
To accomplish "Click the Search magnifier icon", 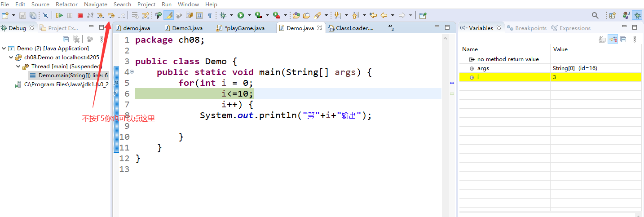I will 595,15.
